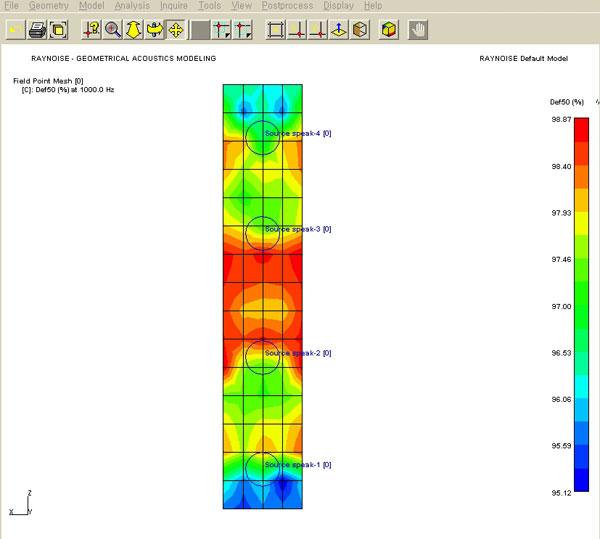Select the four-arrow pan tool

coord(176,30)
